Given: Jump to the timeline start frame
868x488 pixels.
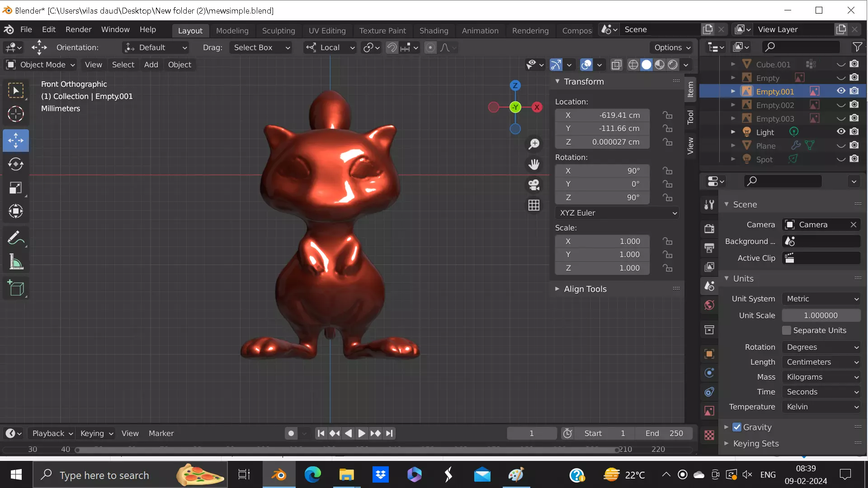Looking at the screenshot, I should tap(321, 433).
